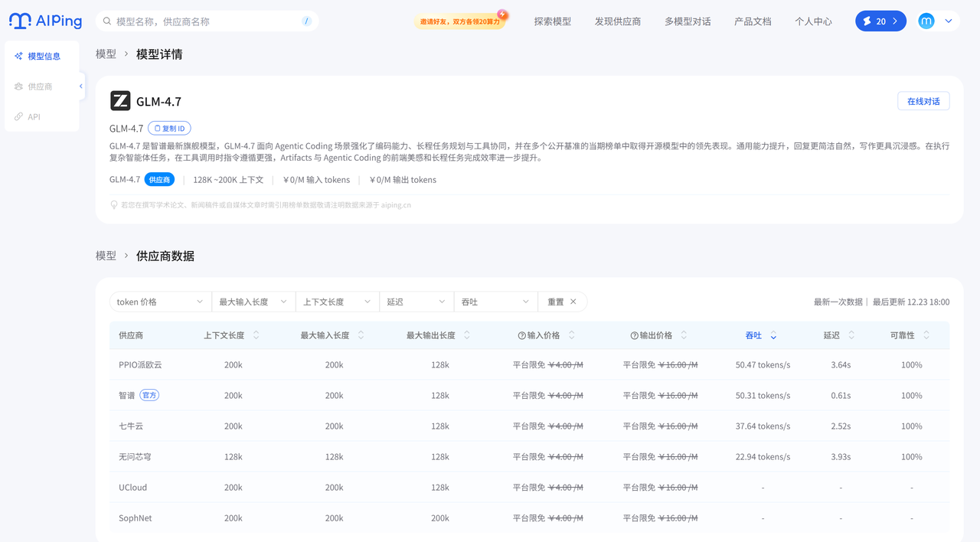Viewport: 980px width, 542px height.
Task: Open the token 价格 filter dropdown
Action: pyautogui.click(x=160, y=302)
